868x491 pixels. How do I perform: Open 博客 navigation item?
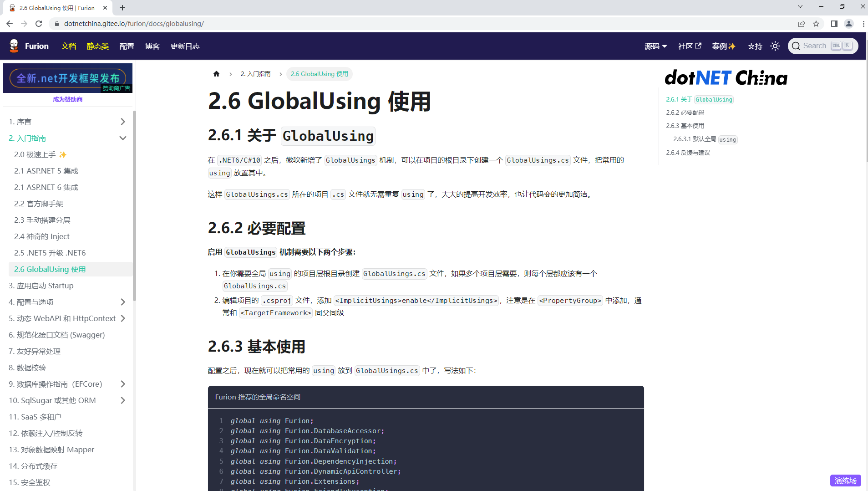152,46
